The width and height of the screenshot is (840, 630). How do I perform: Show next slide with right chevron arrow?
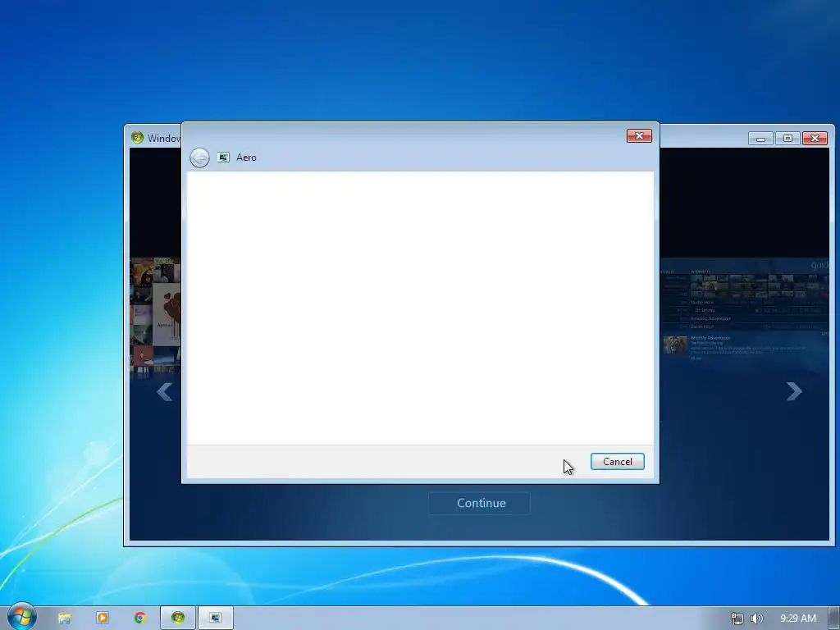coord(794,391)
